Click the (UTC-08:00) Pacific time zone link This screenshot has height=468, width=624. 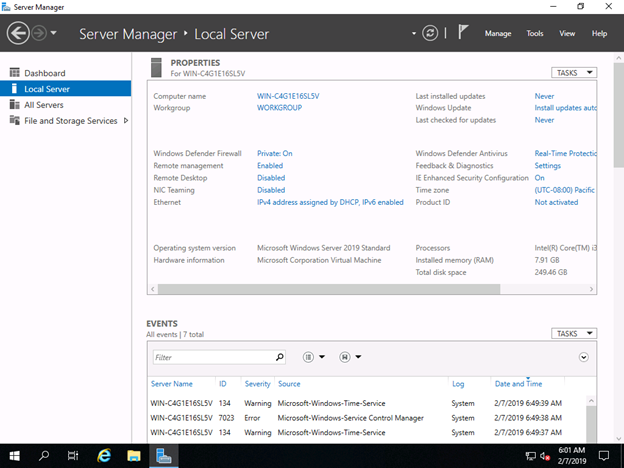tap(565, 190)
